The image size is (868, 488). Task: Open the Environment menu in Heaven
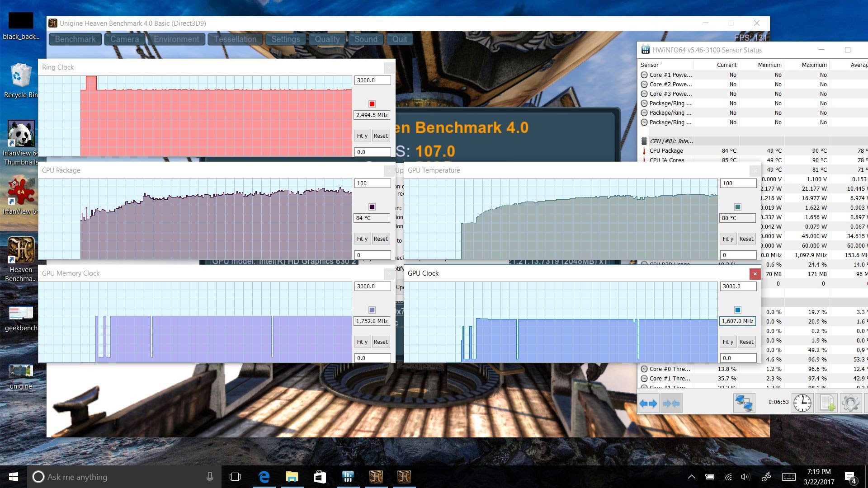tap(176, 39)
